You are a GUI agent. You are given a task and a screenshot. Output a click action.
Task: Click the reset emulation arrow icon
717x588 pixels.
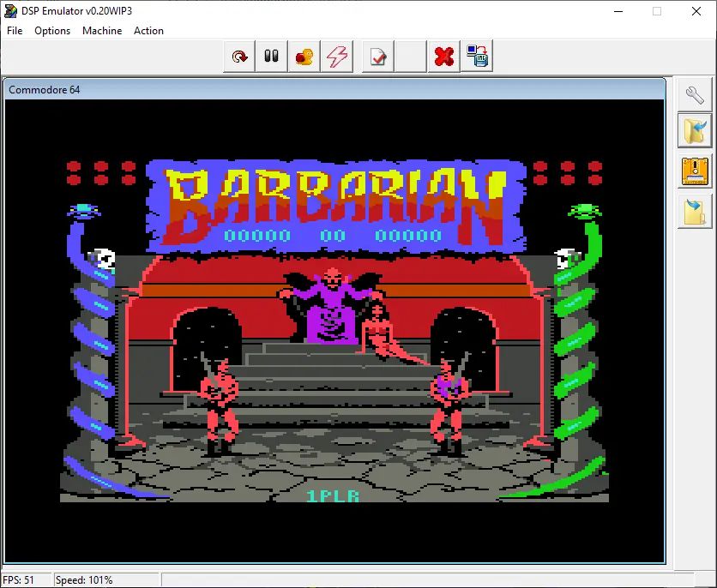(x=239, y=57)
